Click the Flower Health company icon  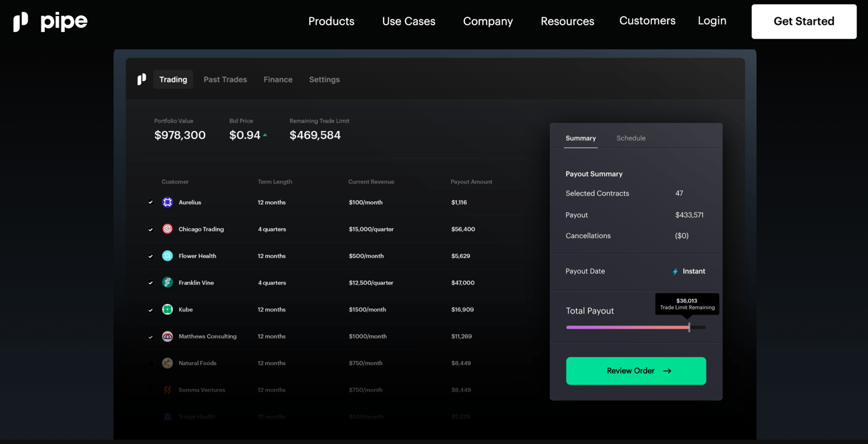[168, 256]
